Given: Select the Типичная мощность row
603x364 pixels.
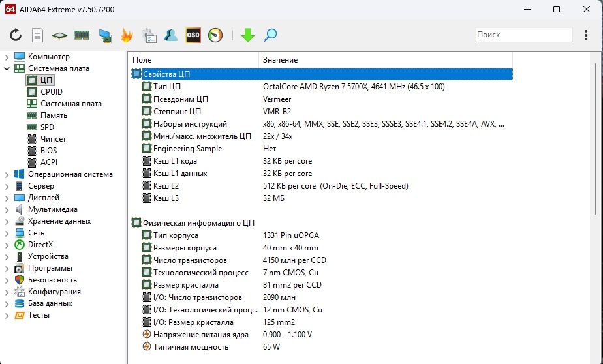Looking at the screenshot, I should click(x=322, y=347).
